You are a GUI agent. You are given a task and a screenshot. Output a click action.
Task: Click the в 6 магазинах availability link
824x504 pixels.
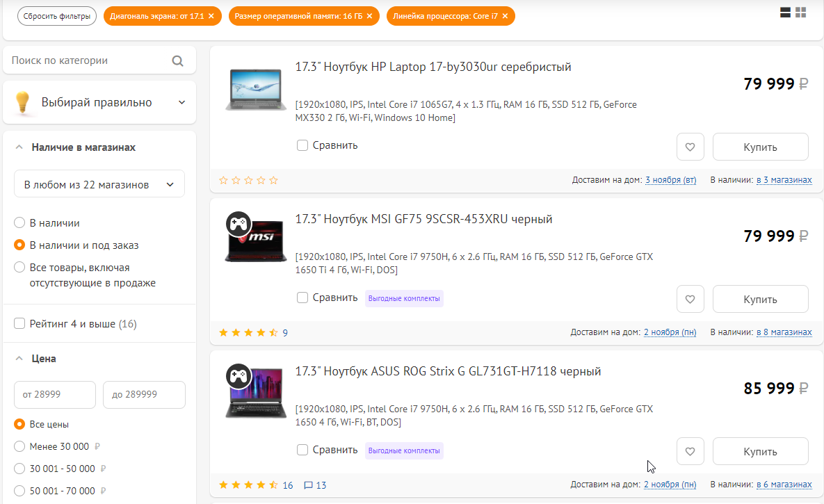pyautogui.click(x=784, y=485)
